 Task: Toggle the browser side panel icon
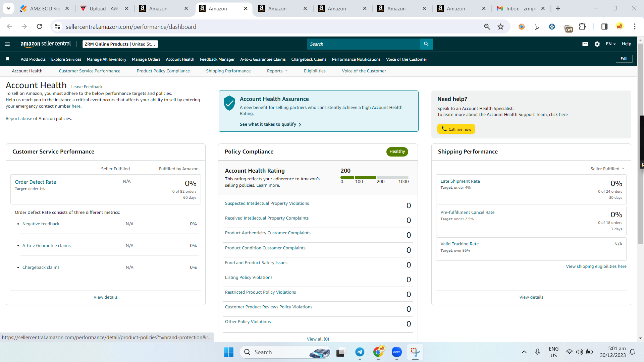point(604,26)
